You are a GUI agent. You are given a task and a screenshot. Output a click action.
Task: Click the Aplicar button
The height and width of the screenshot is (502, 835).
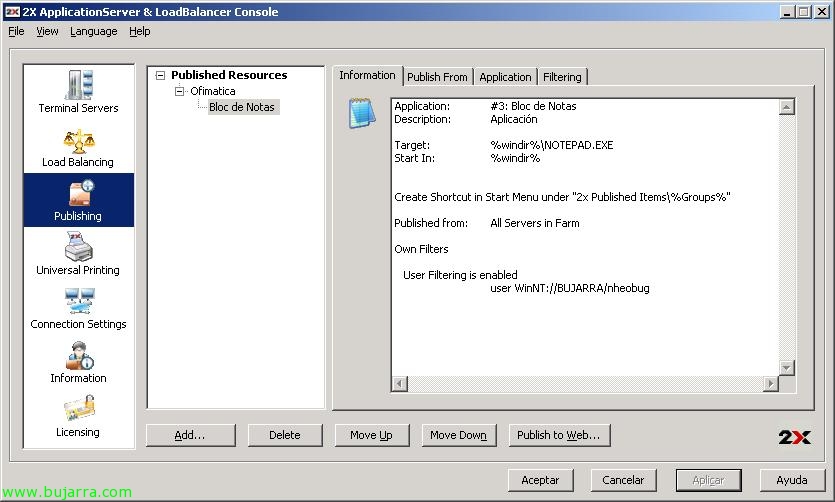point(708,480)
